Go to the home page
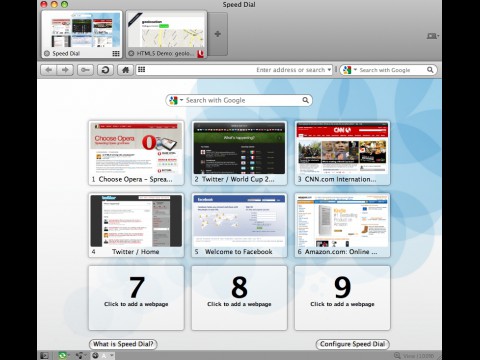 tap(125, 70)
